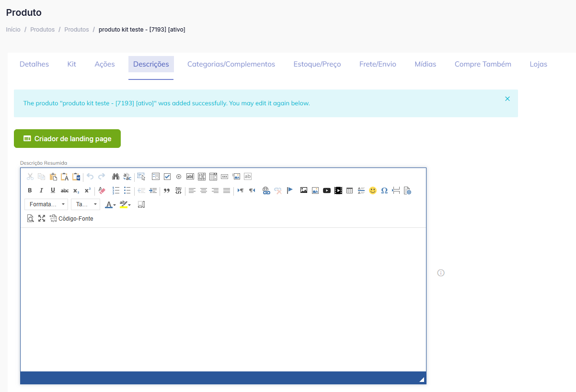Open the Categorias/Complementos tab
Screen dimensions: 576x392
231,64
